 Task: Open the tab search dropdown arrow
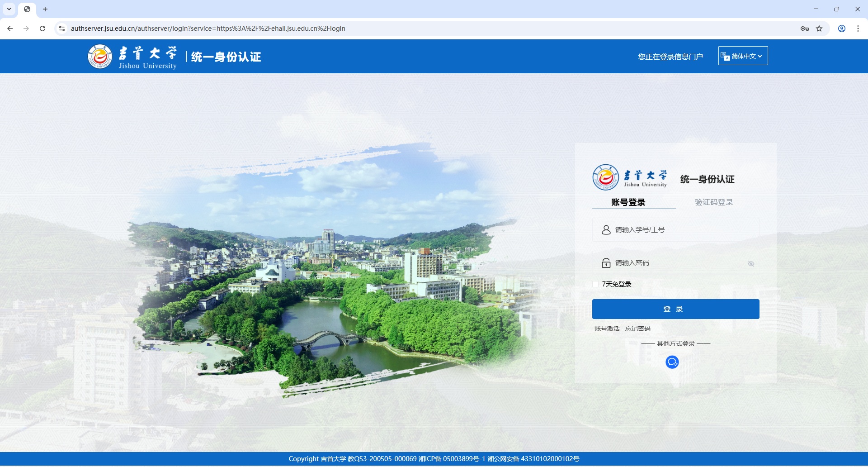pos(9,9)
